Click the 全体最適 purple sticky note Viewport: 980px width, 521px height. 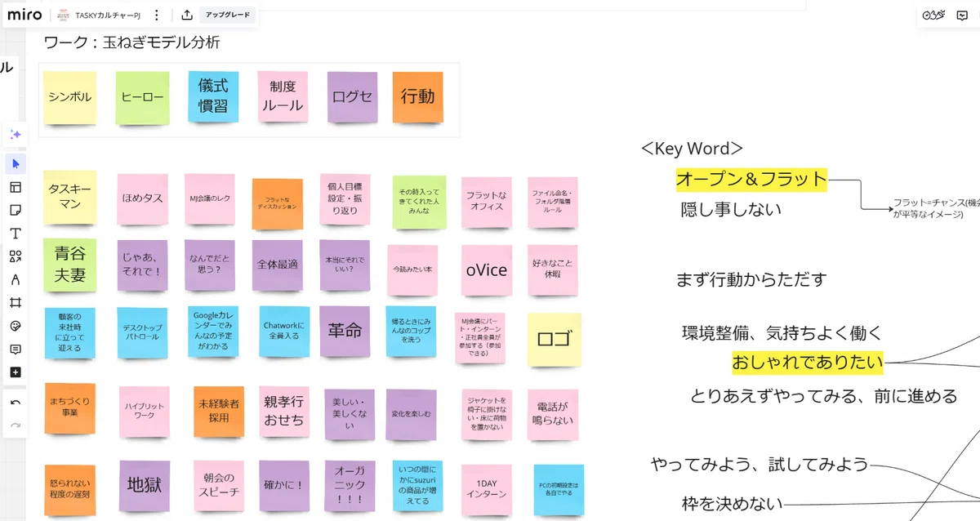tap(278, 265)
